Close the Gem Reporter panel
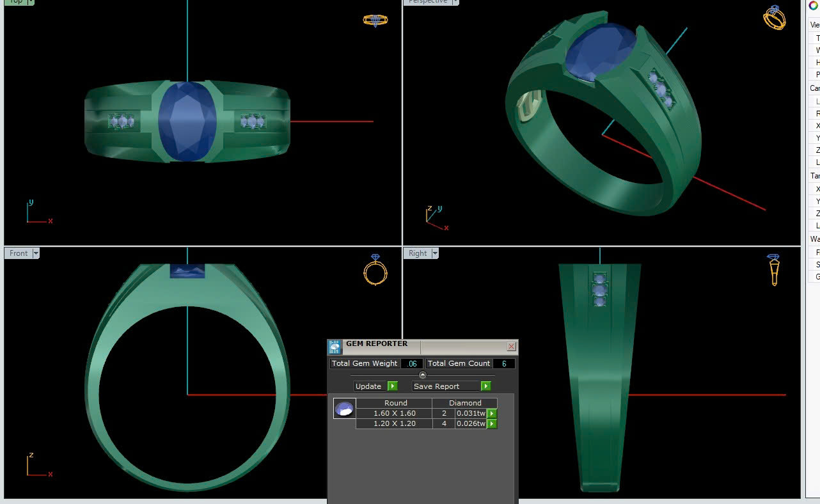 pyautogui.click(x=511, y=346)
